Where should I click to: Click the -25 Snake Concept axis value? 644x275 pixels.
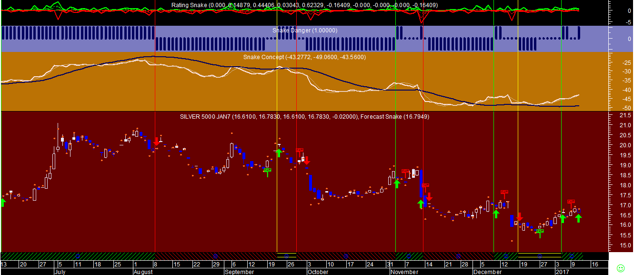626,63
